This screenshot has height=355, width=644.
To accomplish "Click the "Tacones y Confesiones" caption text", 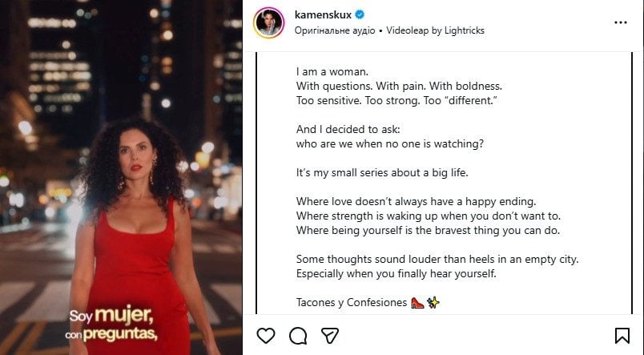I will 352,303.
